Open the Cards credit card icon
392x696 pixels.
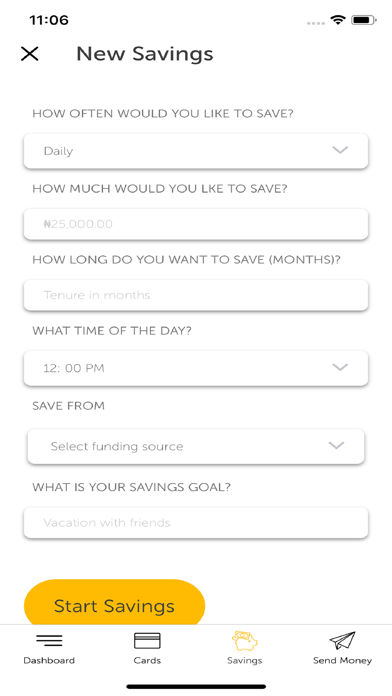[x=147, y=641]
